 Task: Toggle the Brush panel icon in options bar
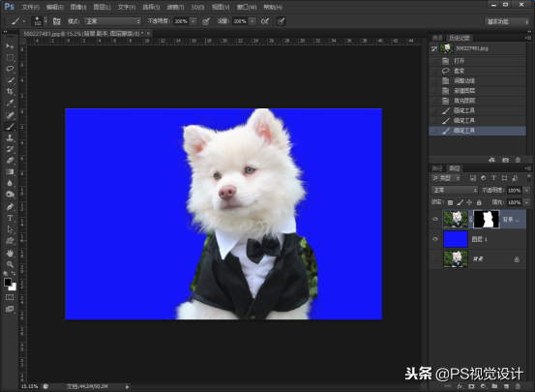pyautogui.click(x=57, y=21)
